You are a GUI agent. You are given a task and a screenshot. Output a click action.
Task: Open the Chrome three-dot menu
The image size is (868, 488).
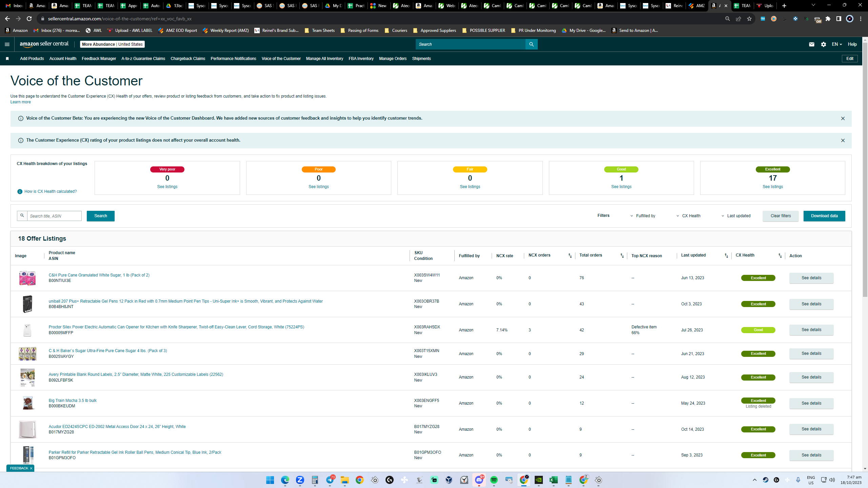861,19
